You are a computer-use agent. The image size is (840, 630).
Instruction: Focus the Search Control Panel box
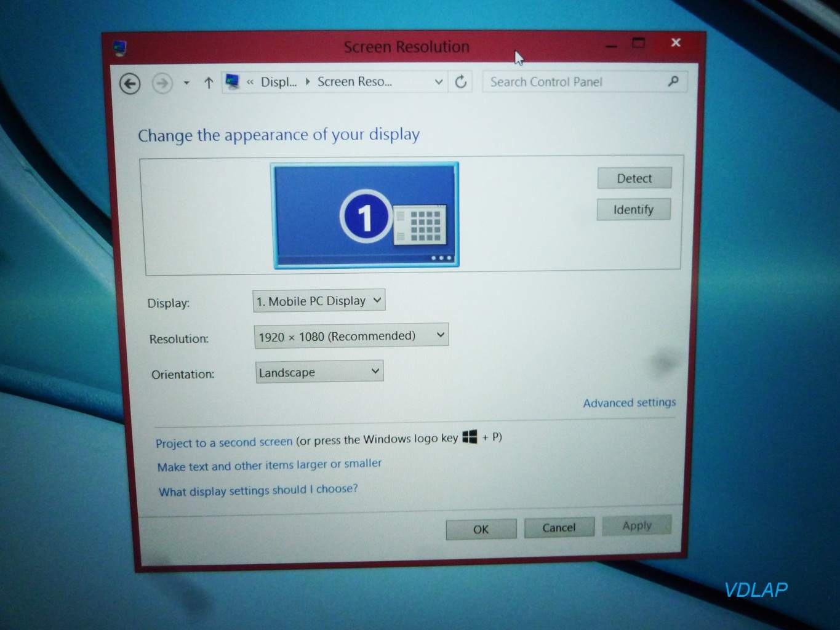pos(585,82)
